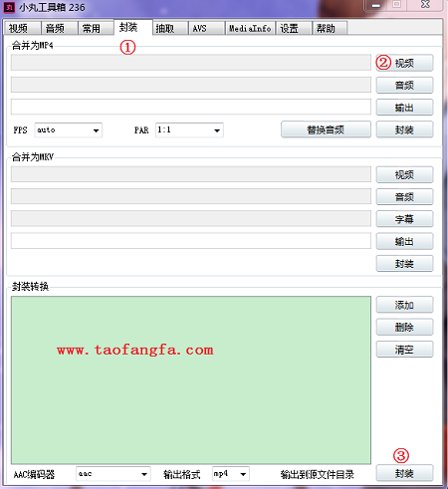Screen dimensions: 448x489
Task: Open the AVS tab
Action: [x=207, y=28]
